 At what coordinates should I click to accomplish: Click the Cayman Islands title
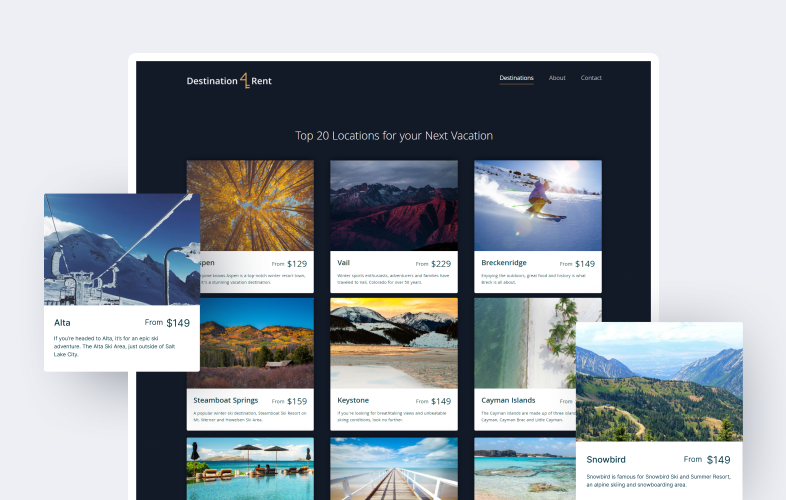coord(508,400)
